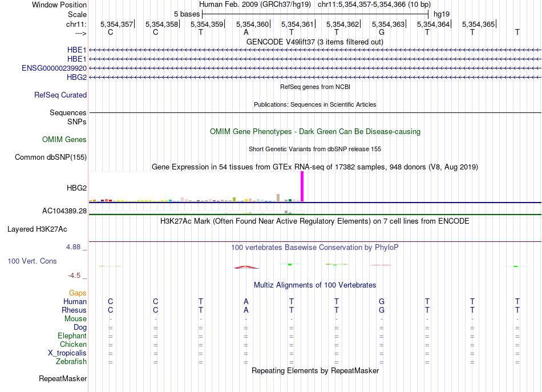Click the orange Gaps label
The image size is (542, 392).
(78, 293)
